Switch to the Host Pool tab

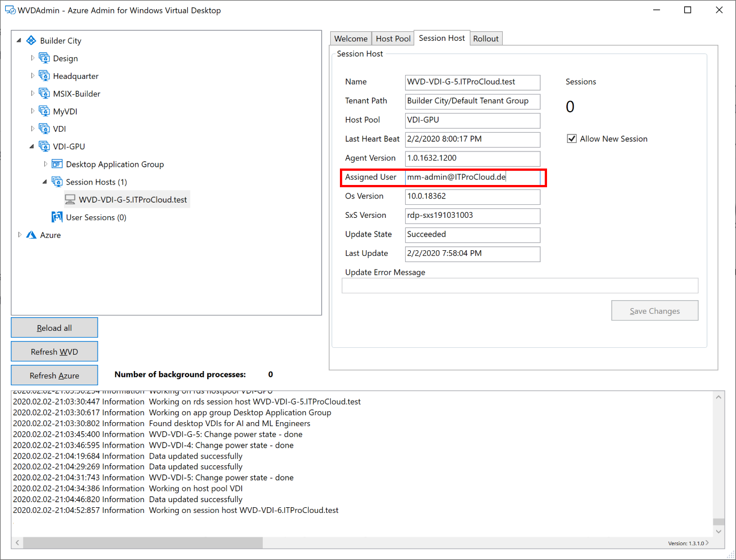[393, 39]
